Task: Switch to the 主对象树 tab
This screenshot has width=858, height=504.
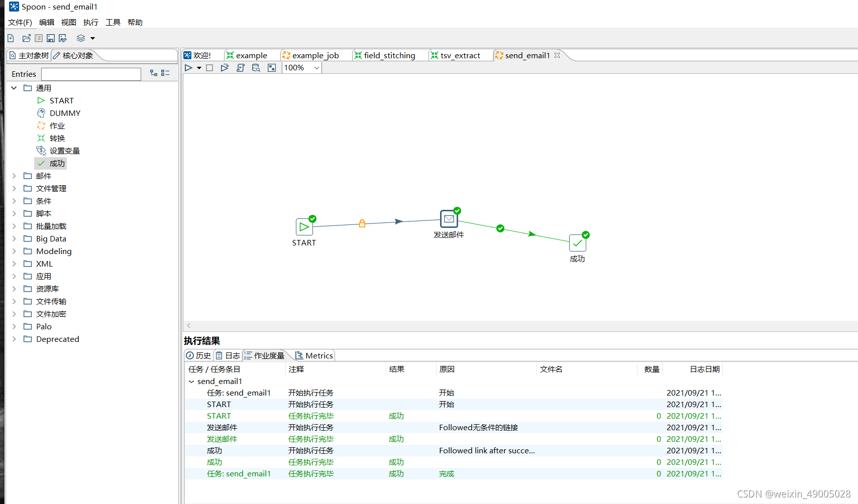Action: (x=29, y=55)
